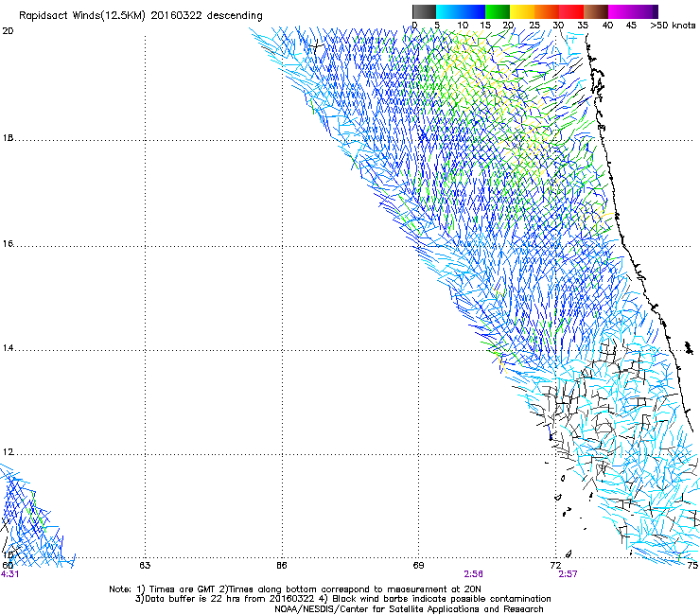Click the magenta 40-45 knots legend color
700x615 pixels.
(x=621, y=11)
